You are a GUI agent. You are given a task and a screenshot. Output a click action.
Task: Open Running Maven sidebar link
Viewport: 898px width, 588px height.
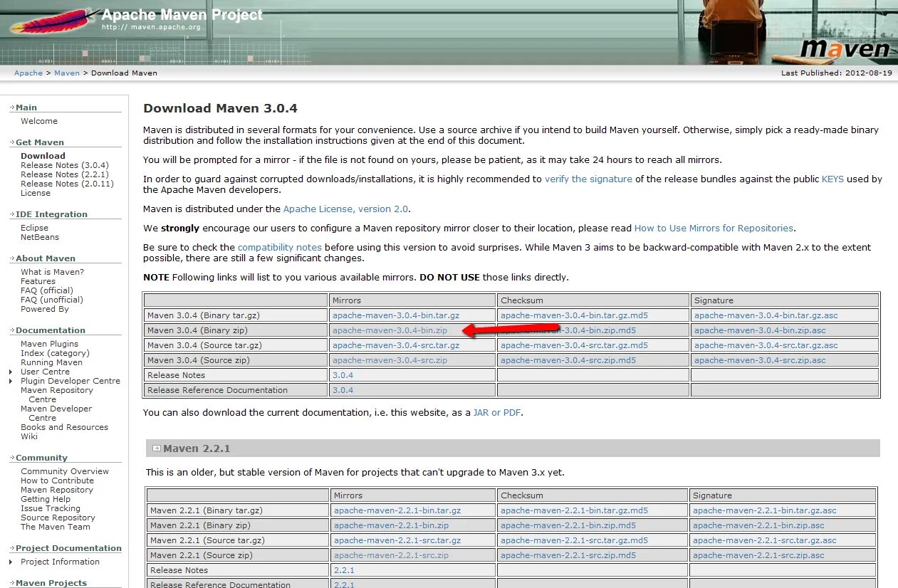51,362
